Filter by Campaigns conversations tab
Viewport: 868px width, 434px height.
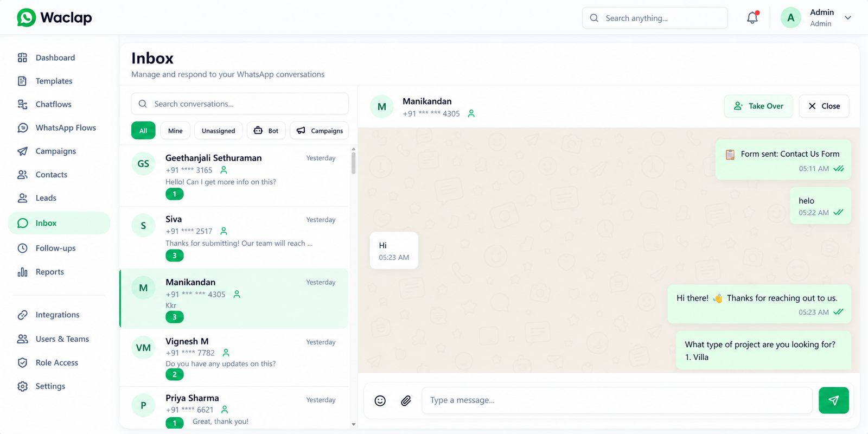[320, 131]
